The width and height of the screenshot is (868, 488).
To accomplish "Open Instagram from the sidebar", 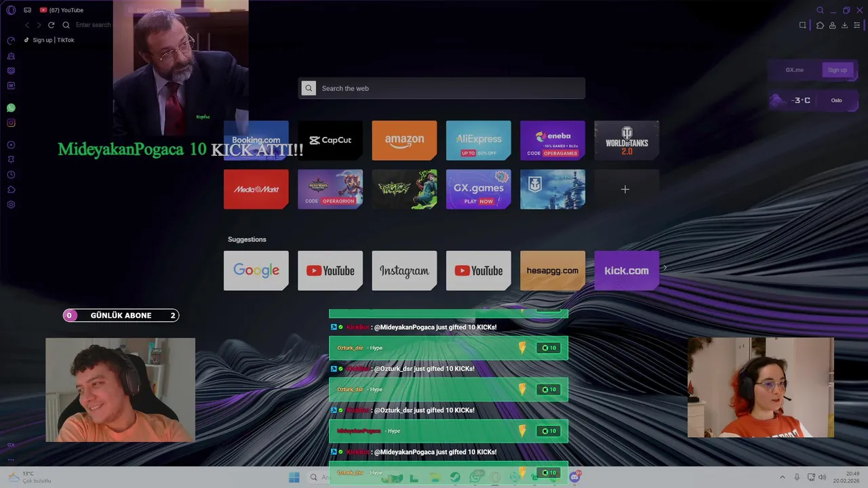I will coord(11,123).
